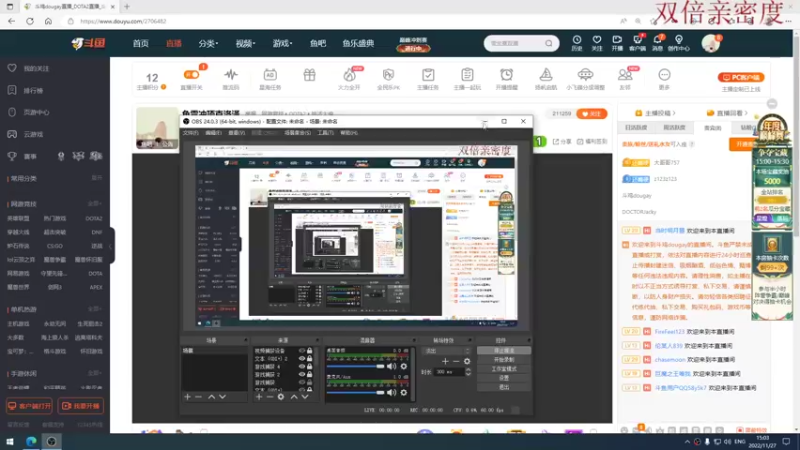Click 工作室模式 button in OBS

click(504, 369)
